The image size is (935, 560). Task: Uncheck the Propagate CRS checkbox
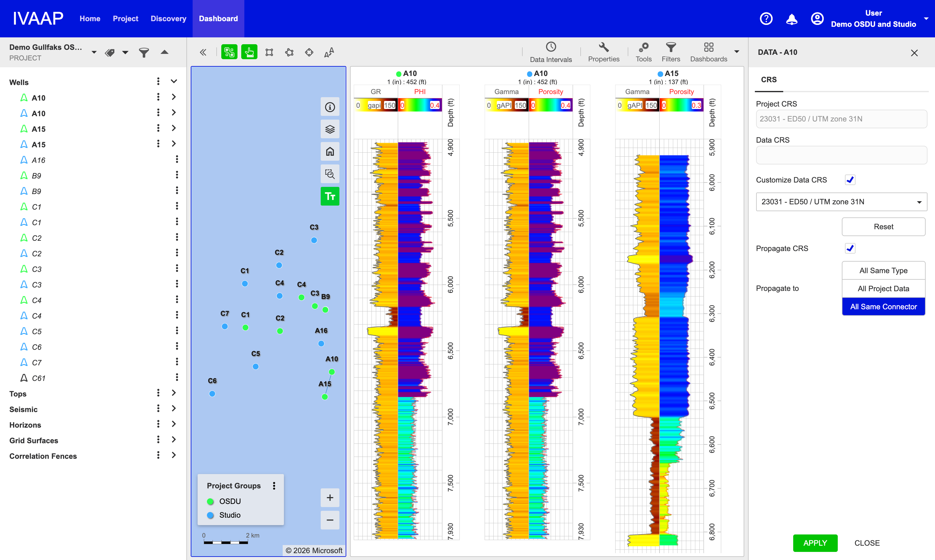(x=850, y=248)
